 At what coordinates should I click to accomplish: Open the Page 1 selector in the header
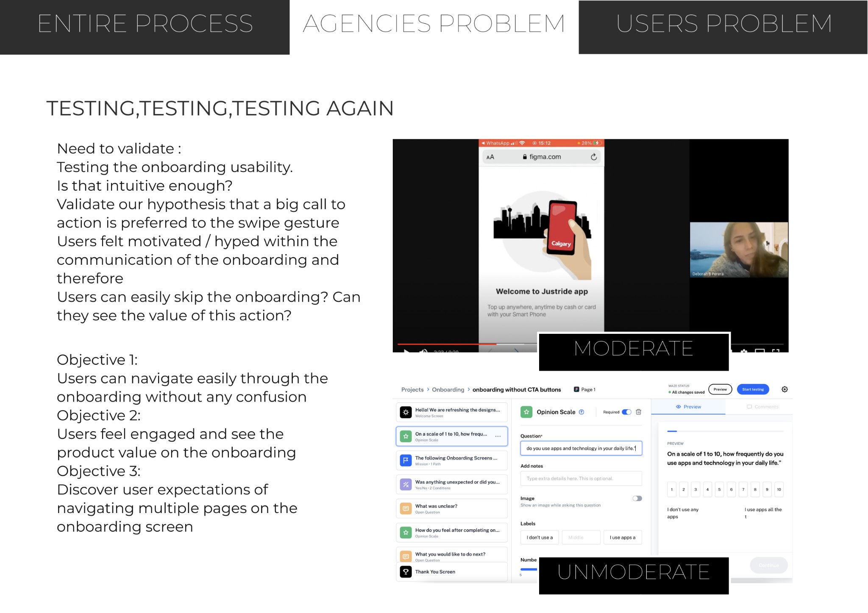tap(584, 389)
